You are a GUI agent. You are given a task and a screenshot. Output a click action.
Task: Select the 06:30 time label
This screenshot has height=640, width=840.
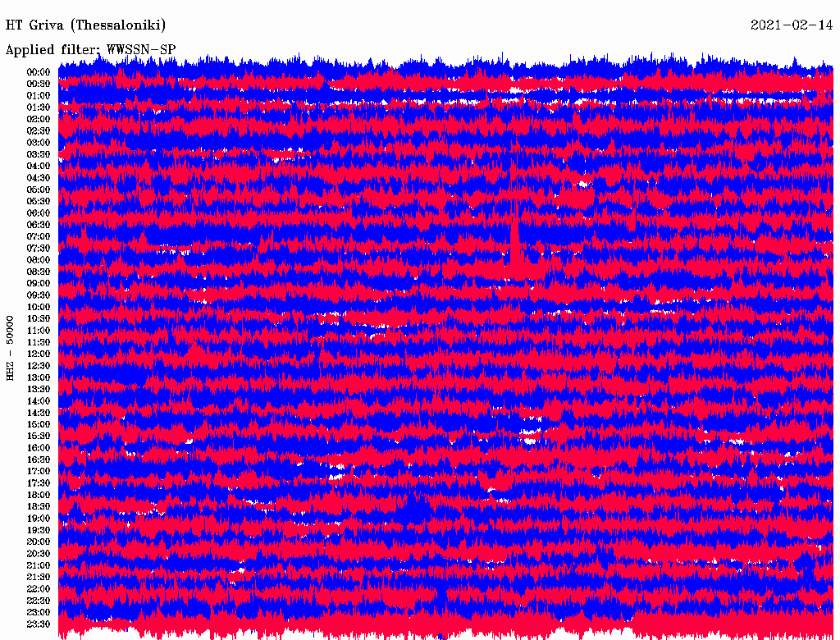[x=39, y=225]
